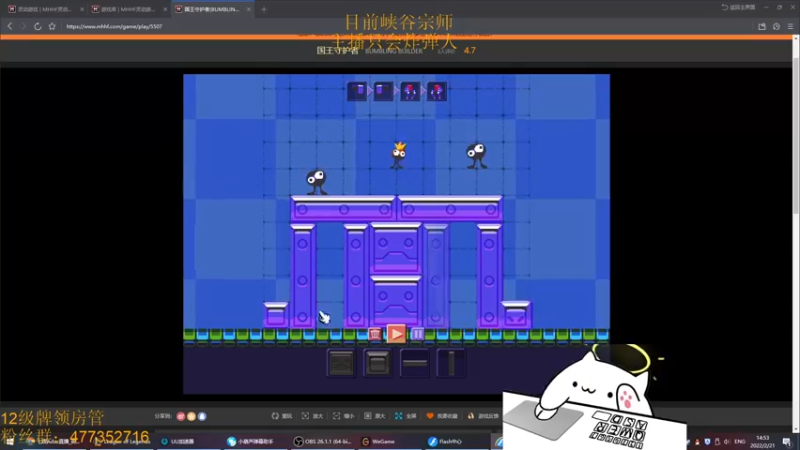Close the active game tab
The image size is (800, 450).
click(248, 9)
